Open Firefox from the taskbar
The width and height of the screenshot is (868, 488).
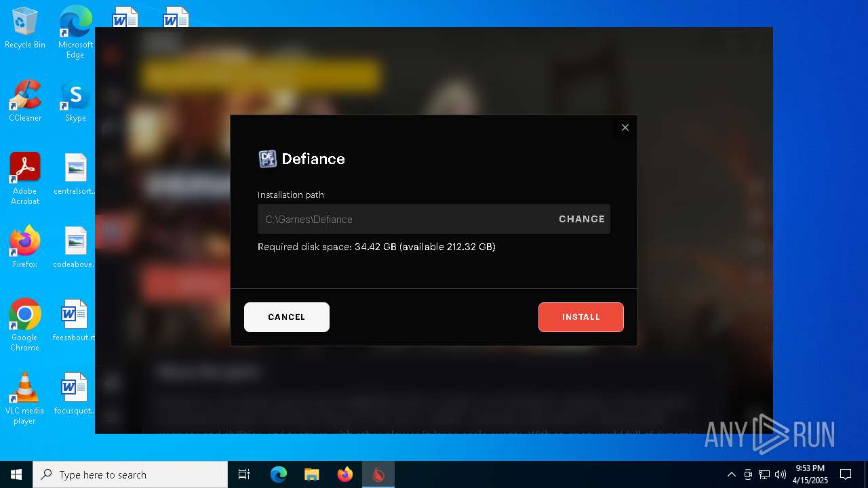tap(345, 474)
